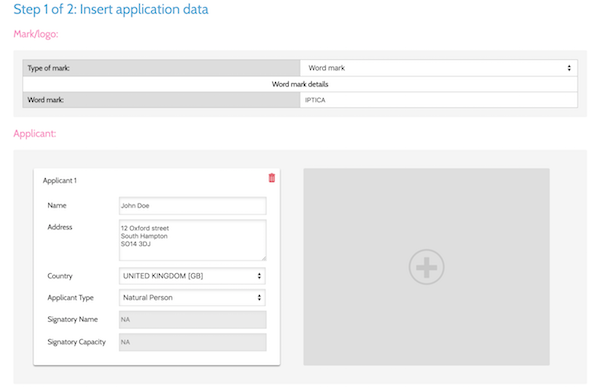
Task: Click the 'Address' label
Action: point(60,227)
